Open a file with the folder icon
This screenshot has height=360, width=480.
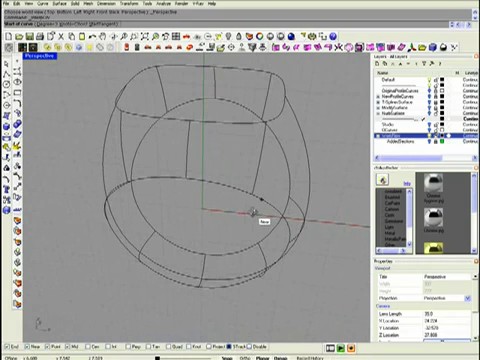coord(19,36)
